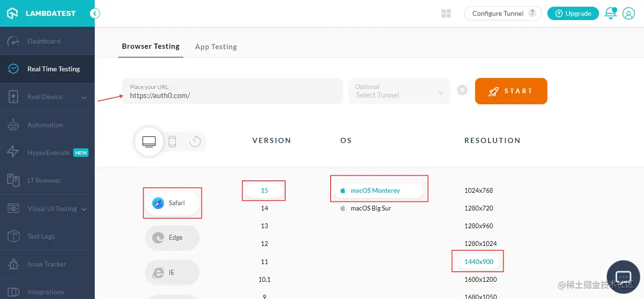Open the notification bell
644x299 pixels.
(x=611, y=13)
